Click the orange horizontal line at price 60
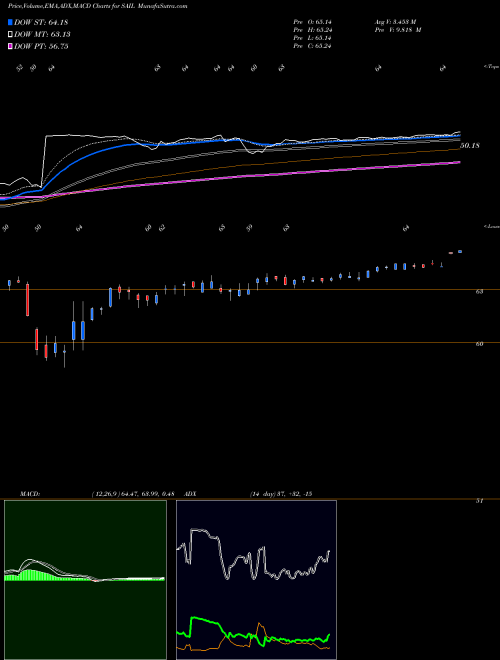Viewport: 500px width, 660px height. point(250,342)
